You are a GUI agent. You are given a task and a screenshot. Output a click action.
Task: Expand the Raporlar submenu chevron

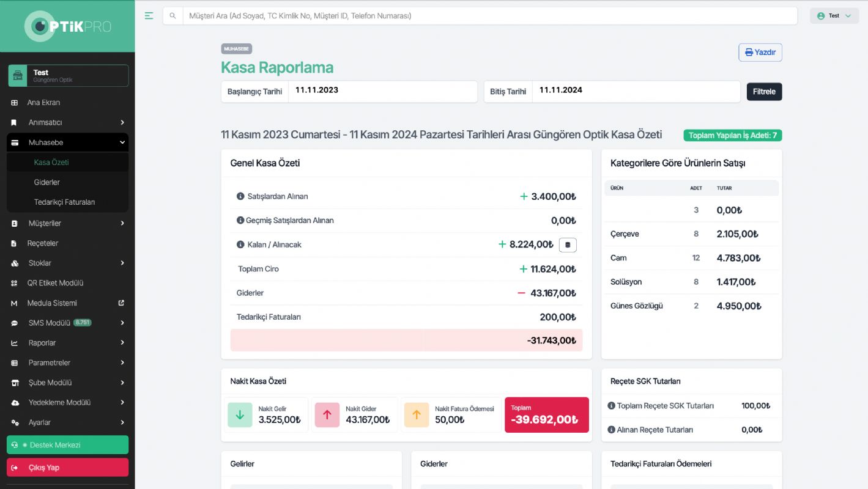[122, 343]
